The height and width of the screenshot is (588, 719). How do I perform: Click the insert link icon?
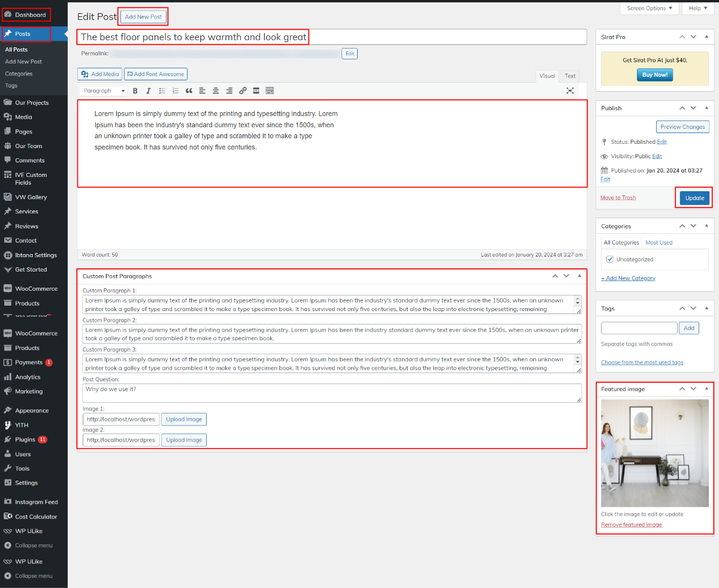tap(243, 91)
